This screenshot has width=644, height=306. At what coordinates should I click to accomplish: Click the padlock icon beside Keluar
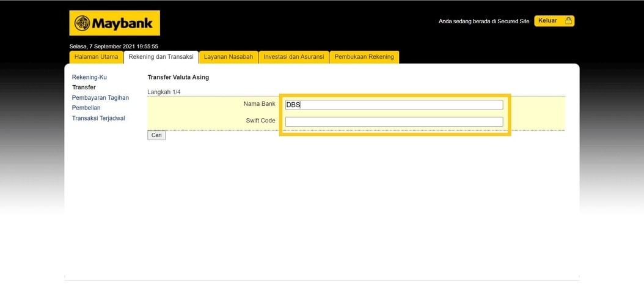click(568, 21)
